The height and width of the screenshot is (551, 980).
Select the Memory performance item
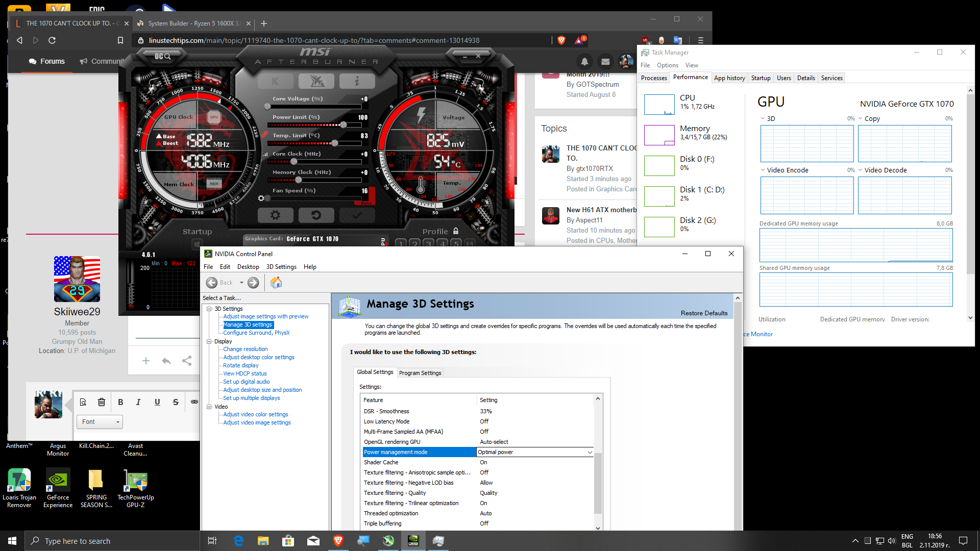click(690, 134)
